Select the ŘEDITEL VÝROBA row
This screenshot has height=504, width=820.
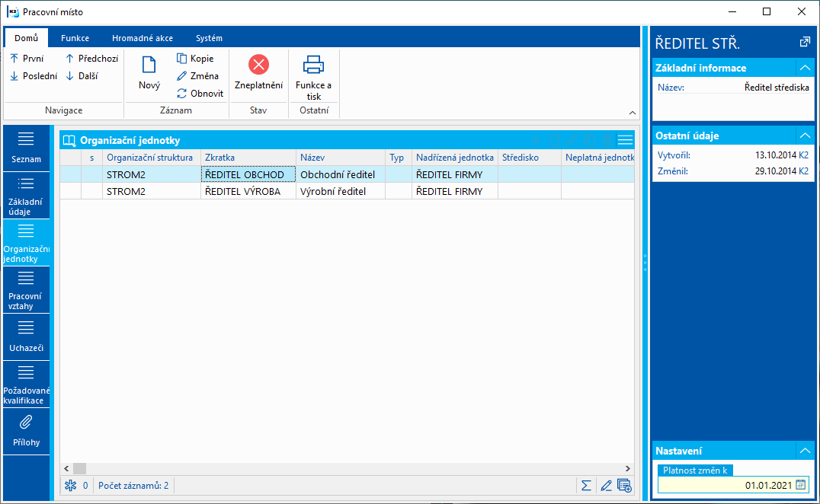[242, 192]
